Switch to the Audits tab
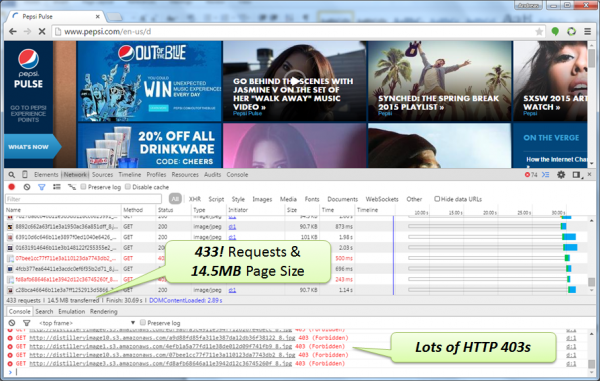The width and height of the screenshot is (600, 381). [212, 174]
